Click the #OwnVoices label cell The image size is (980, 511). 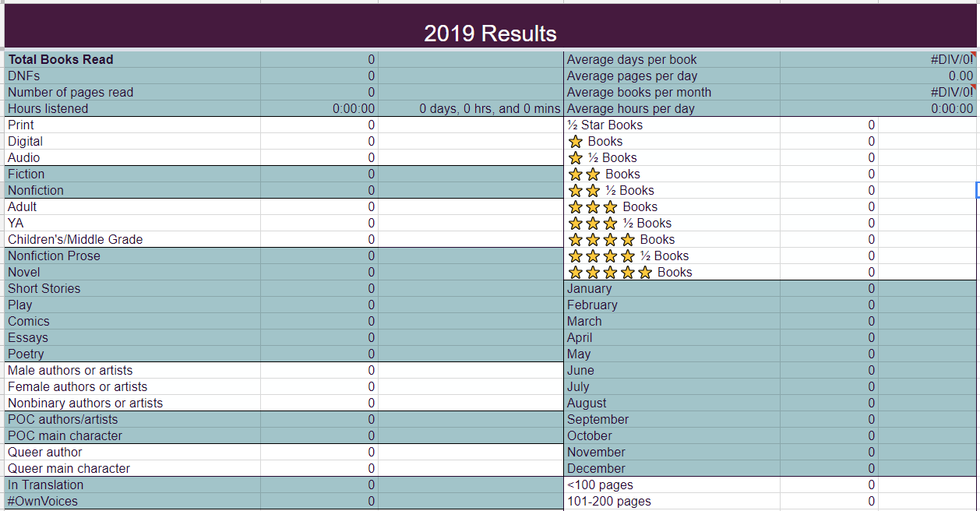[132, 501]
